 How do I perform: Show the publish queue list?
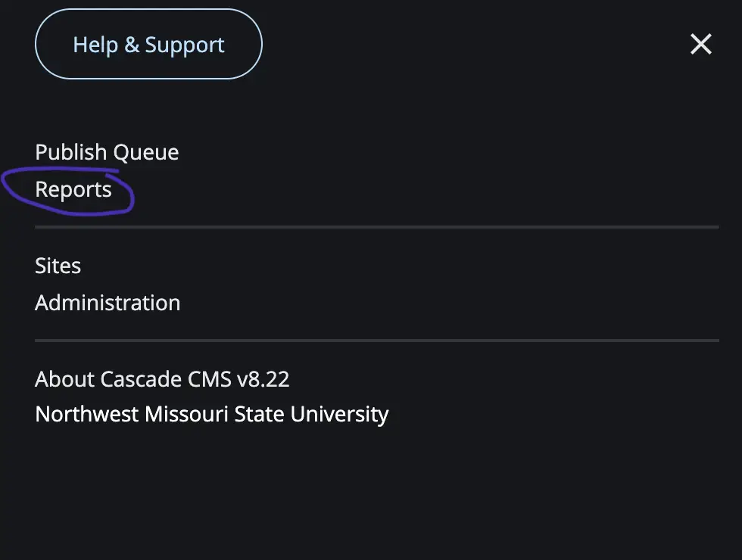point(107,152)
